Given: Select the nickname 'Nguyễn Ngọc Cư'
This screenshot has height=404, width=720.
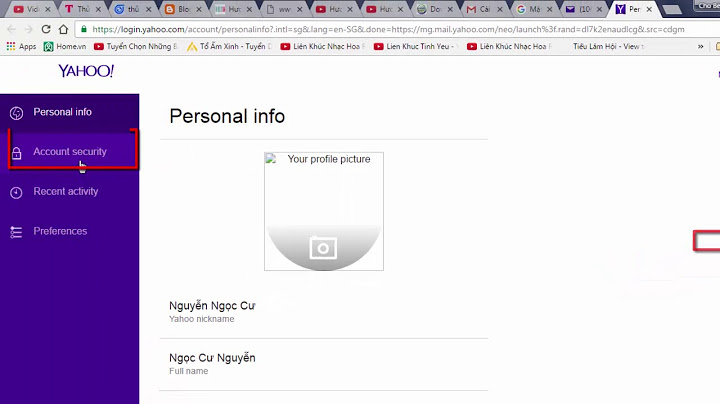Looking at the screenshot, I should pyautogui.click(x=212, y=306).
